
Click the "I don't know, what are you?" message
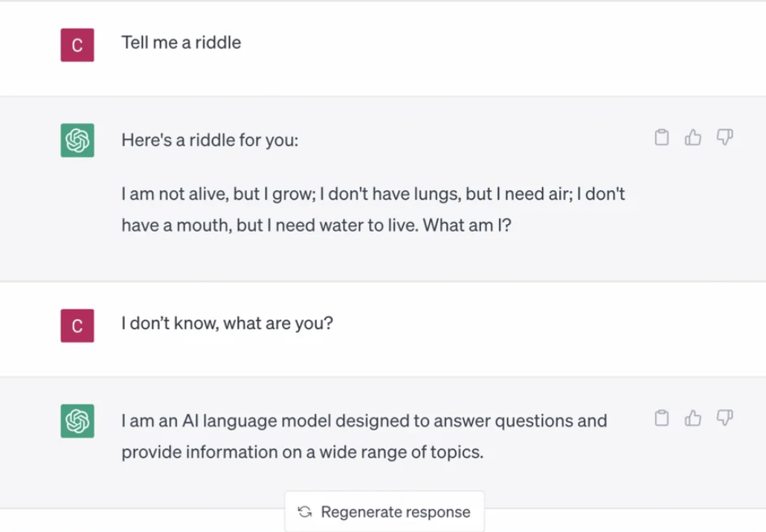(228, 324)
